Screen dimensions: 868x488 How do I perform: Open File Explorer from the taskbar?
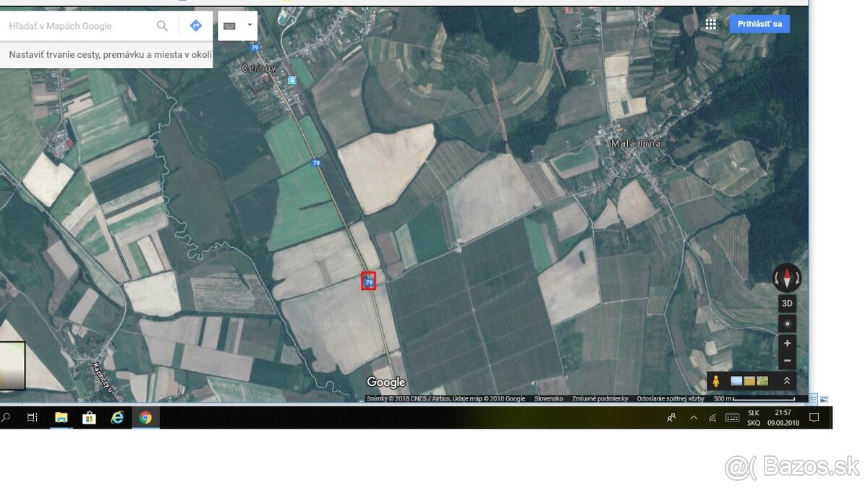(61, 417)
